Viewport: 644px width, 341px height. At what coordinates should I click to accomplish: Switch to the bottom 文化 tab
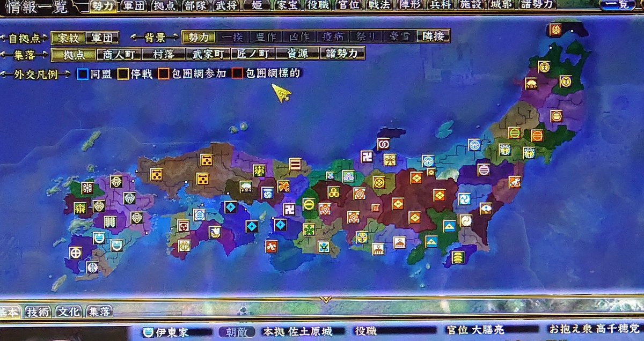click(x=69, y=312)
